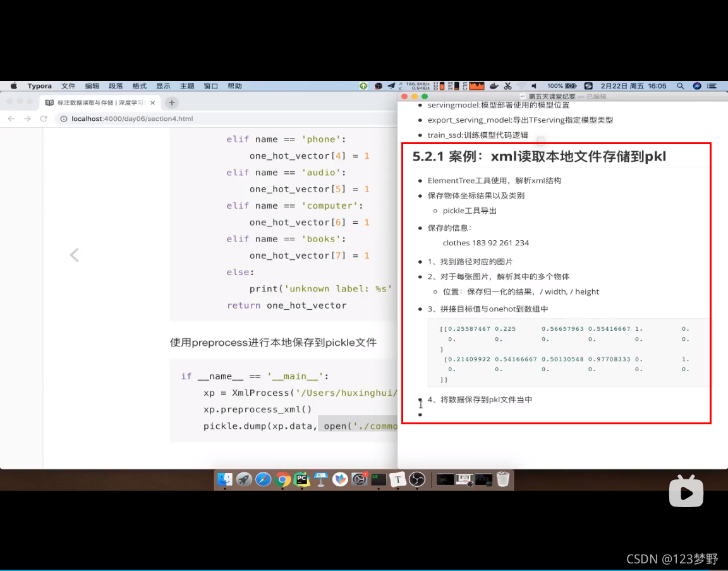
Task: Click the CPU usage graph in menu bar
Action: 477,86
